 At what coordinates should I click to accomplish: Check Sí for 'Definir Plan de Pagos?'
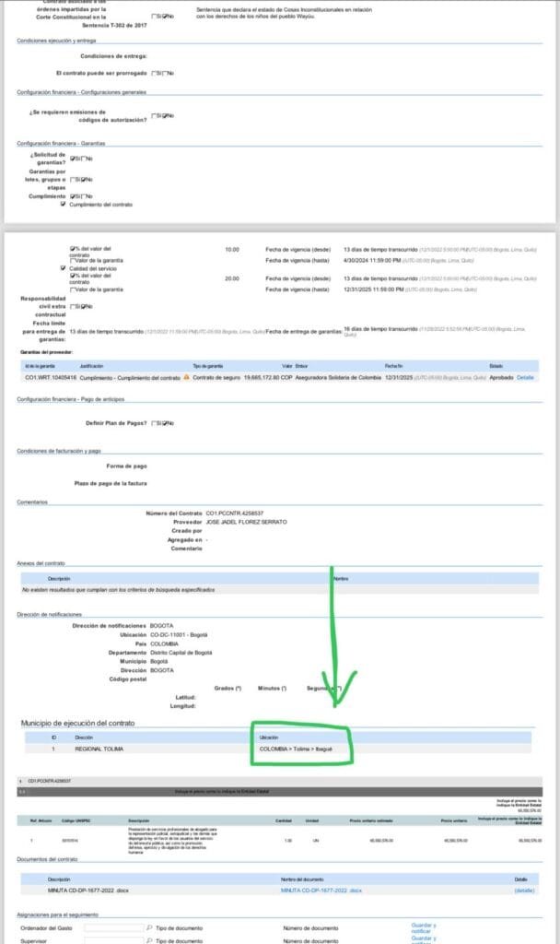tap(154, 423)
